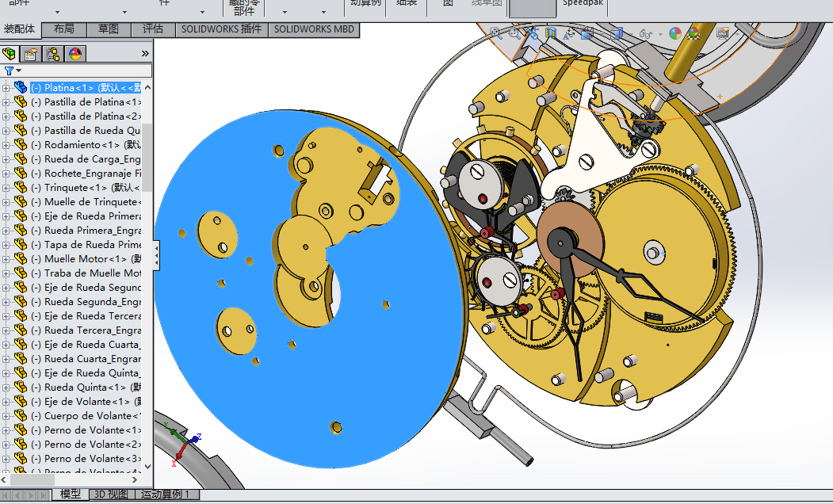The height and width of the screenshot is (504, 833).
Task: Select Tapa de Rueda Prime tree item
Action: (x=86, y=245)
